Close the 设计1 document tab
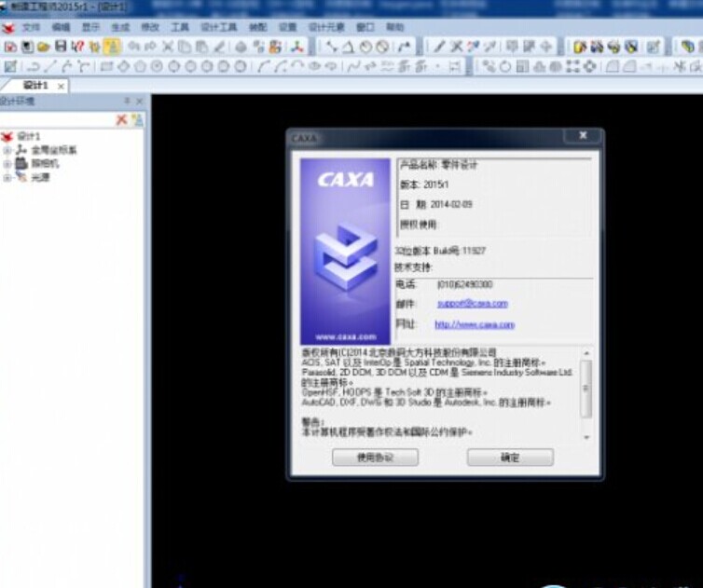 (61, 86)
